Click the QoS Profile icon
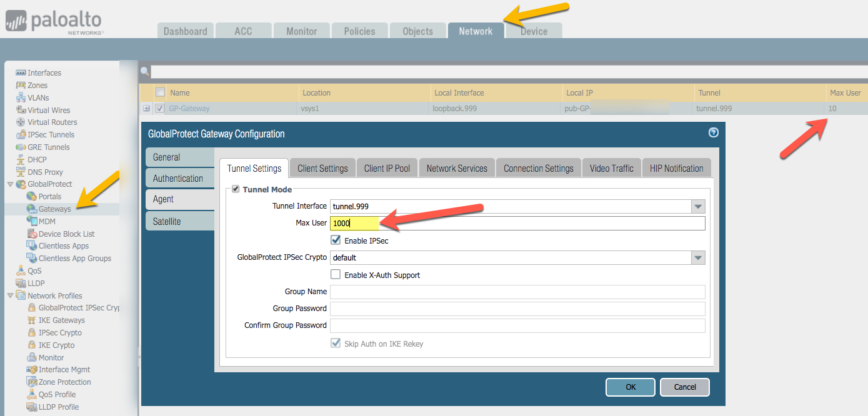Viewport: 868px width, 416px height. pyautogui.click(x=32, y=395)
